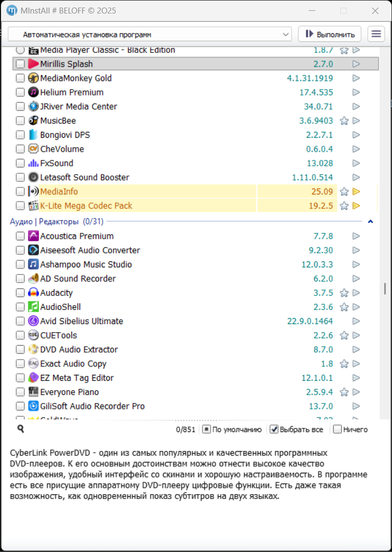
Task: Select the Media Player Classic radio button
Action: coord(20,50)
